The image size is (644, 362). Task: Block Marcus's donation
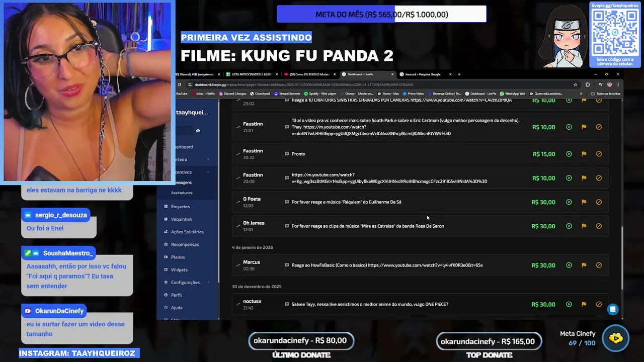pos(599,265)
